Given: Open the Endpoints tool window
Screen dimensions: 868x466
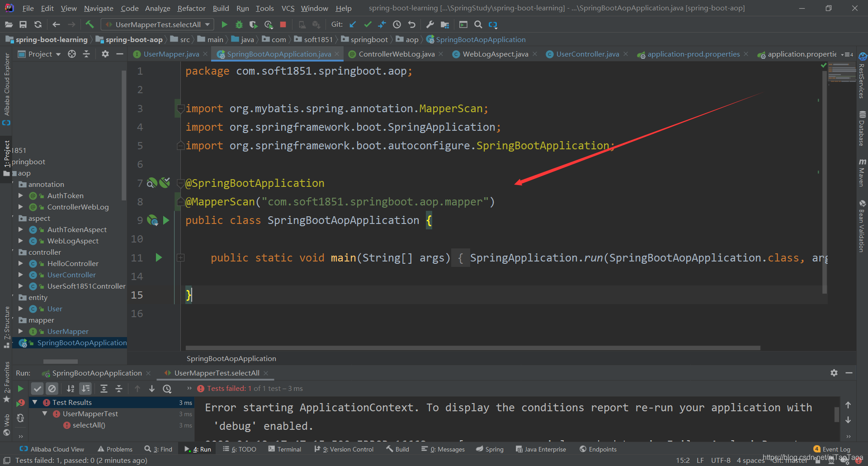Looking at the screenshot, I should point(598,449).
